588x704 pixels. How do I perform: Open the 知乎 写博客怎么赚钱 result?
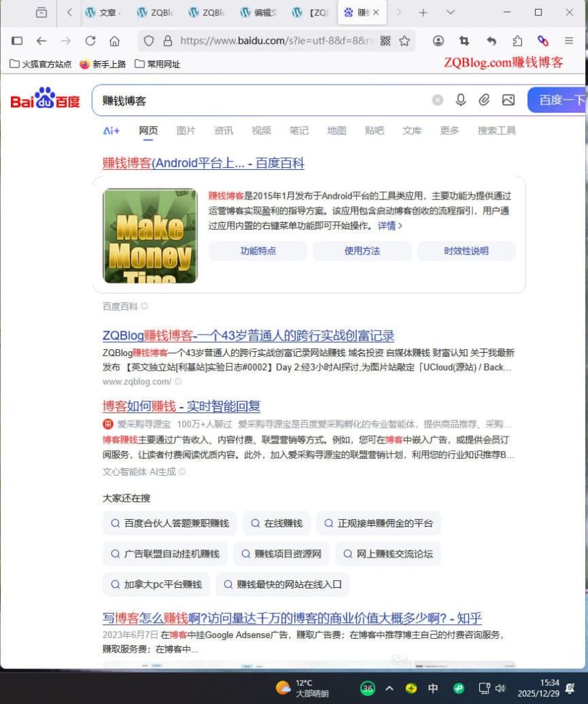292,618
